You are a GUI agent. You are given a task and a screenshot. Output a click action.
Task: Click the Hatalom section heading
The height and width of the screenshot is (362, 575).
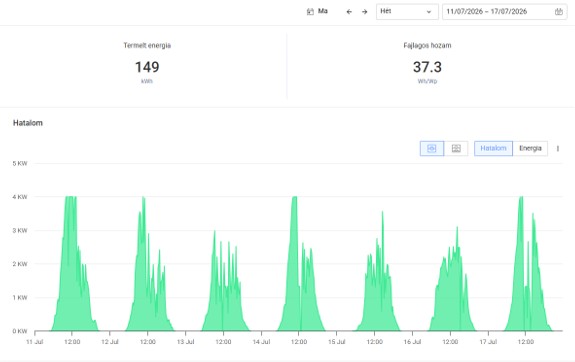pos(28,123)
